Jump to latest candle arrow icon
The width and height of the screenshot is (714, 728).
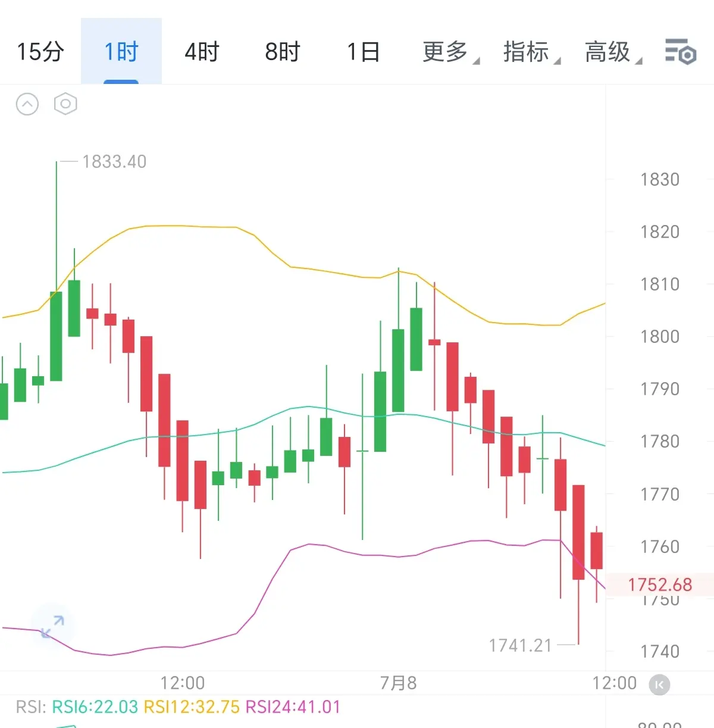click(x=659, y=685)
